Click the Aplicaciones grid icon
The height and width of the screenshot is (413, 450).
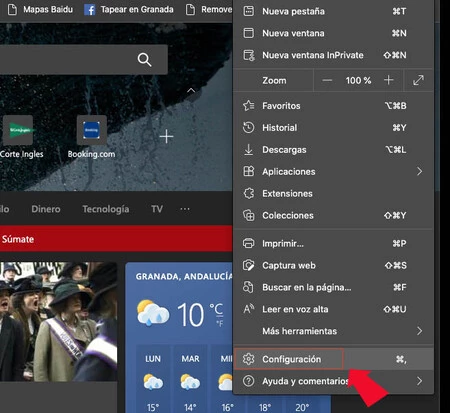(249, 171)
